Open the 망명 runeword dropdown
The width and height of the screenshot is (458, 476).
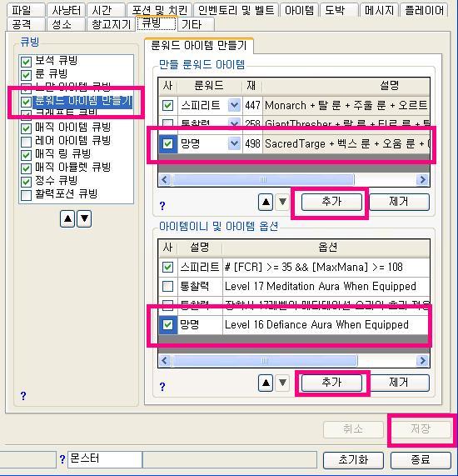click(x=234, y=143)
